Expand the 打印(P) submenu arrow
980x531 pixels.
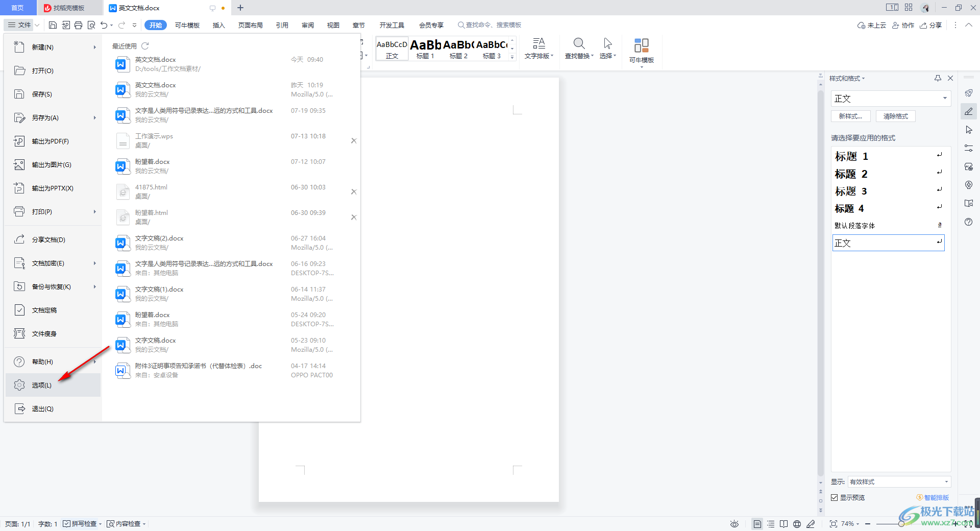click(x=94, y=211)
